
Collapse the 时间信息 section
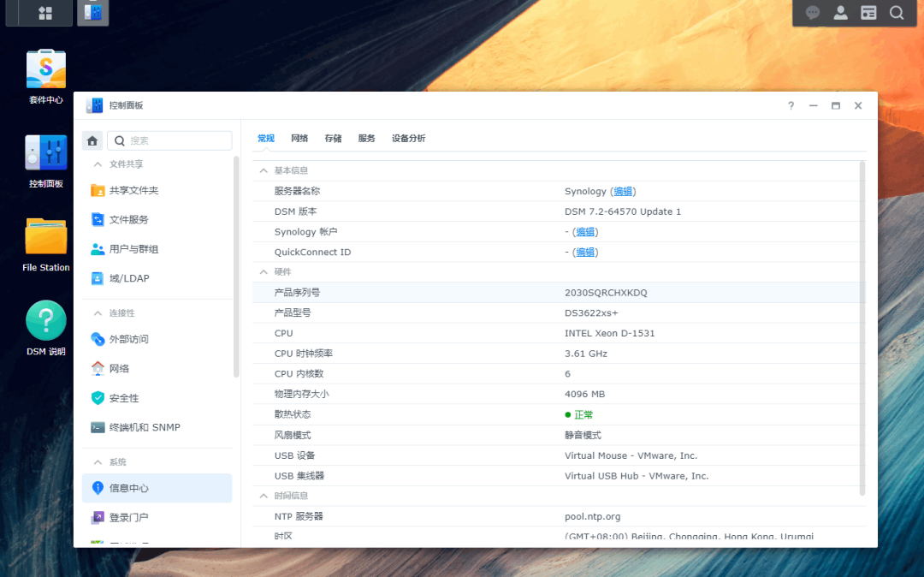264,496
